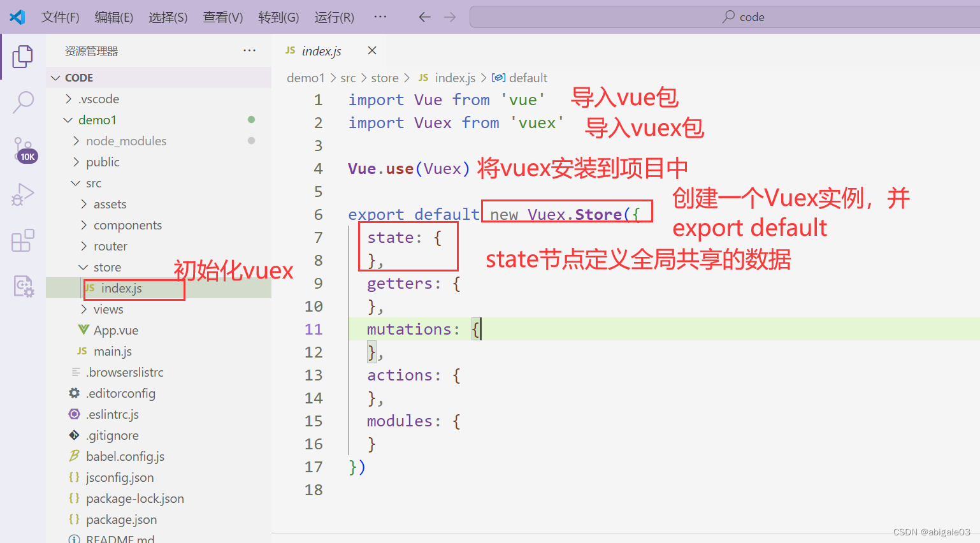Click the More Actions ellipsis in Explorer header
This screenshot has height=543, width=980.
pos(249,50)
